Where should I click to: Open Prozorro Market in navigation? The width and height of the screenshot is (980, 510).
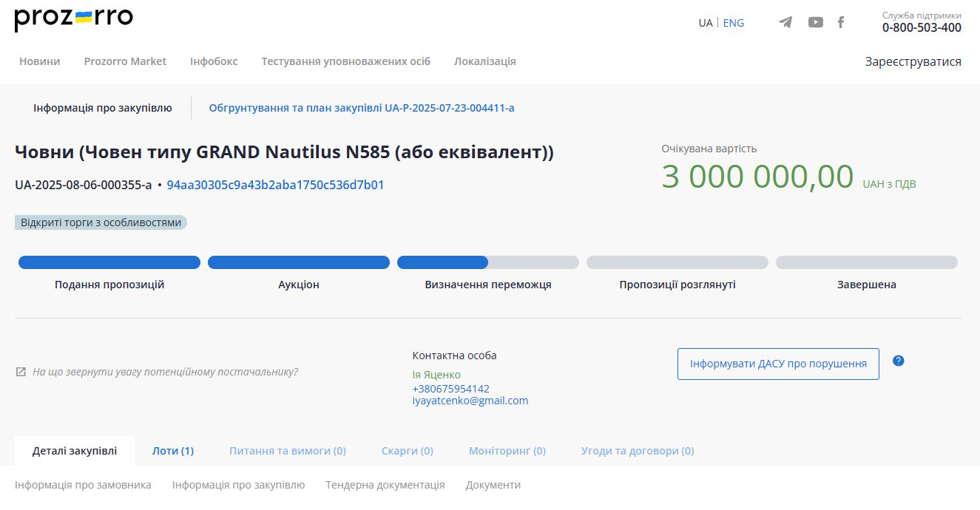pos(125,61)
